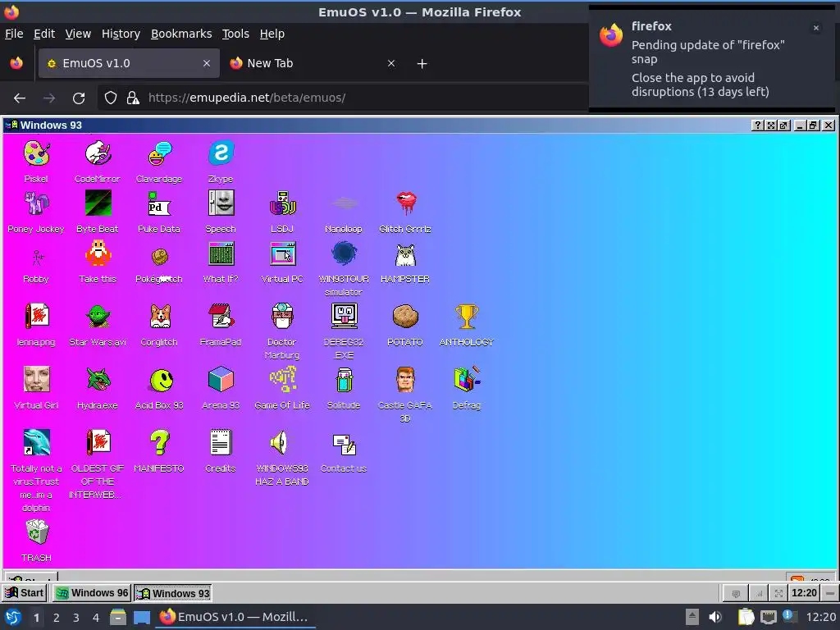Click the help question mark in Windows 93 titlebar

757,126
